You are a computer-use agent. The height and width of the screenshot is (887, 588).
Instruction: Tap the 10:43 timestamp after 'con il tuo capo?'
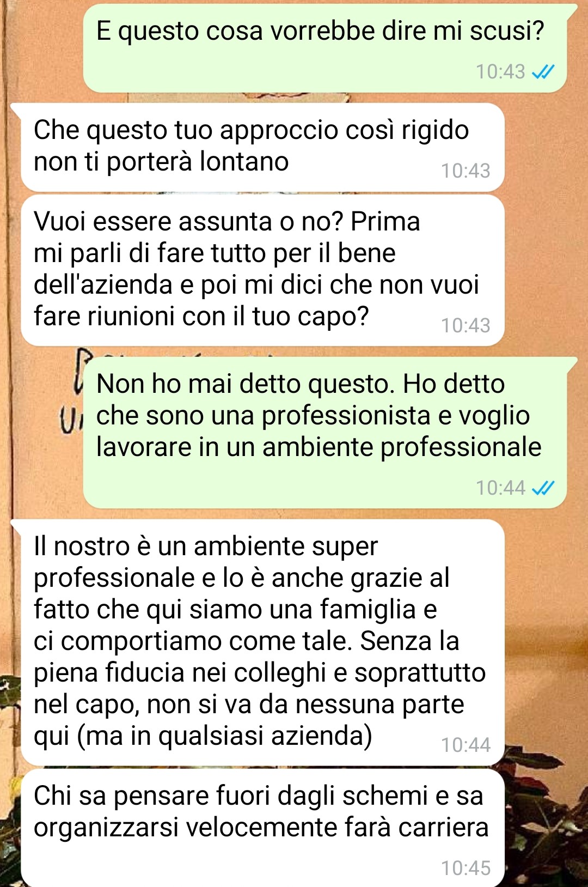[465, 326]
